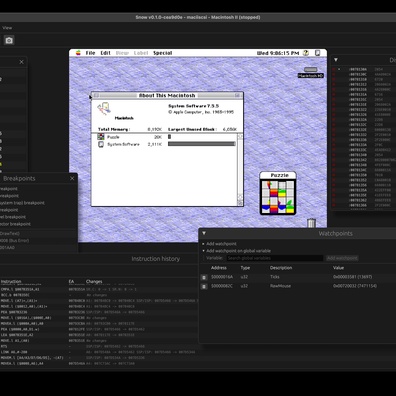The width and height of the screenshot is (396, 396).
Task: Click the Add watchpoint button
Action: [342, 258]
